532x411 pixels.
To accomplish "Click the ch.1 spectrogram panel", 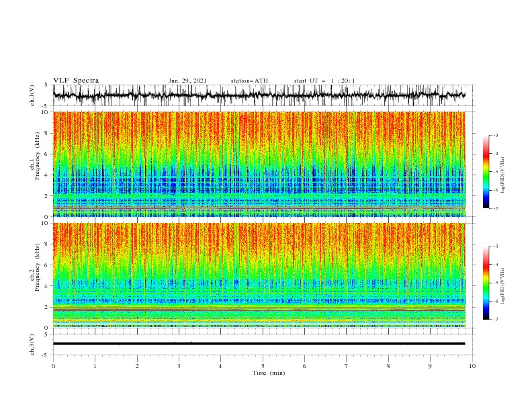I will click(x=259, y=164).
